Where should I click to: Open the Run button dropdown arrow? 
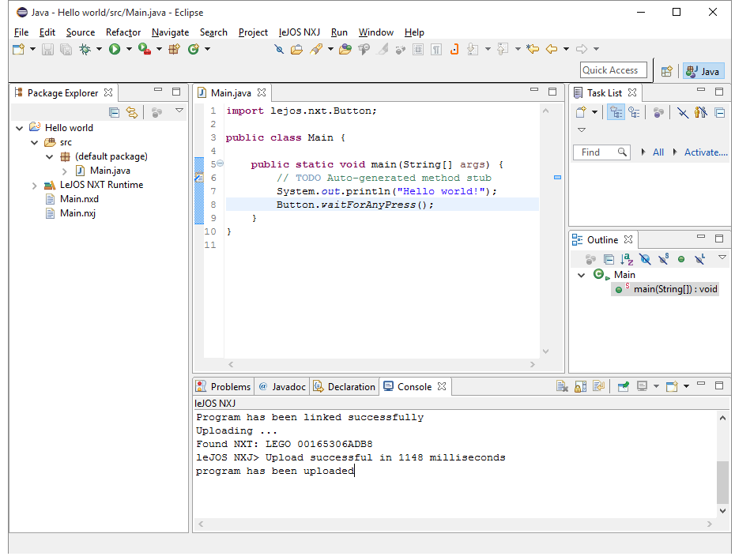point(128,49)
